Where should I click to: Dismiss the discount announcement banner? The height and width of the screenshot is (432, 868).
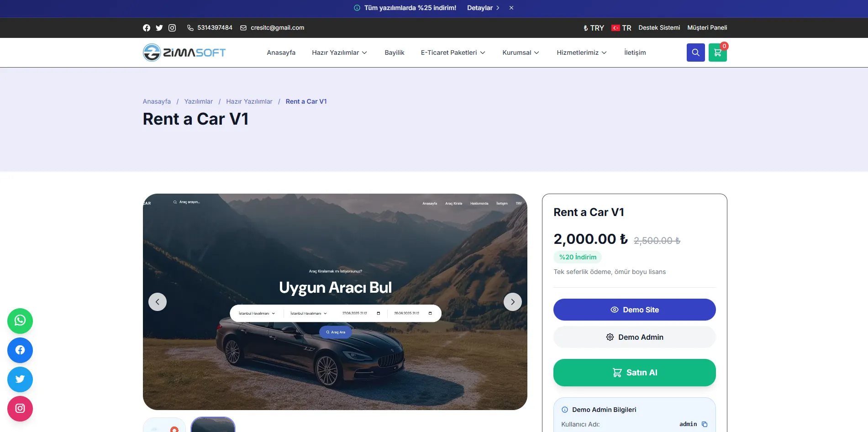pyautogui.click(x=511, y=8)
